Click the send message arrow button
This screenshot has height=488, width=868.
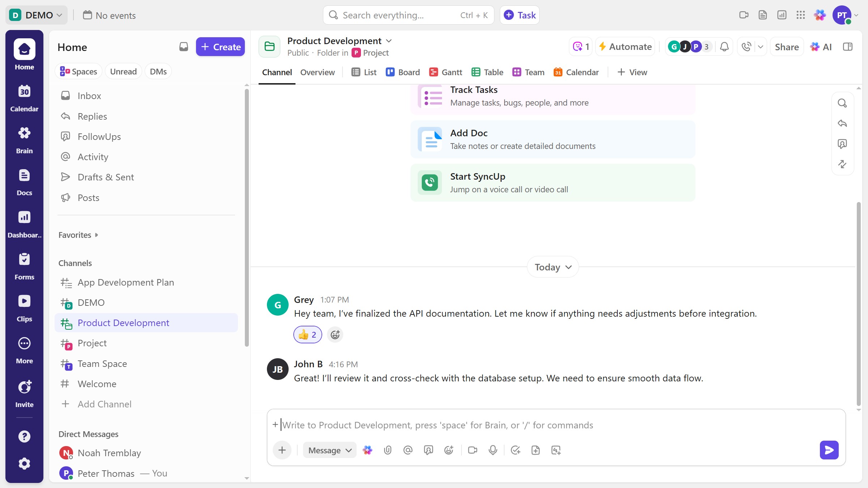pyautogui.click(x=829, y=450)
